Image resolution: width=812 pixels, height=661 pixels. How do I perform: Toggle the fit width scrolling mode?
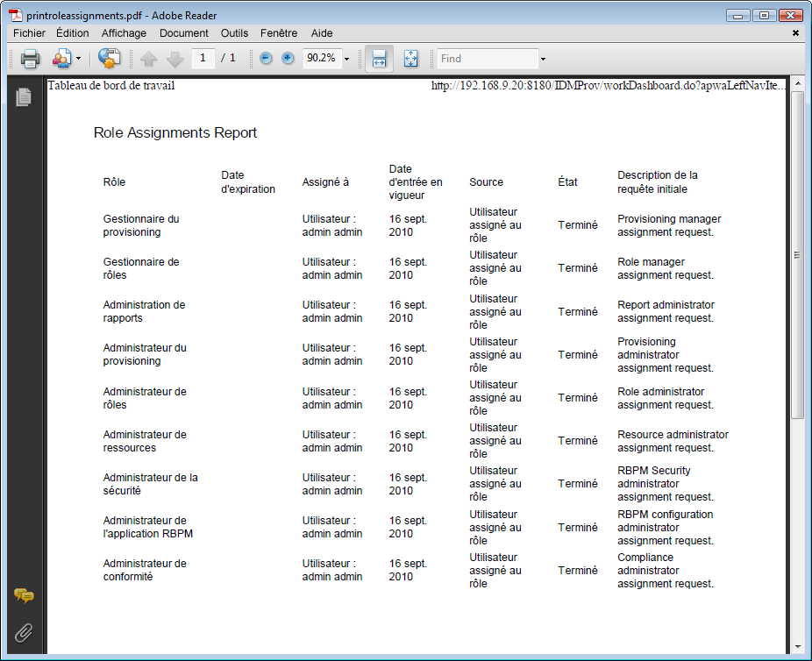(379, 59)
